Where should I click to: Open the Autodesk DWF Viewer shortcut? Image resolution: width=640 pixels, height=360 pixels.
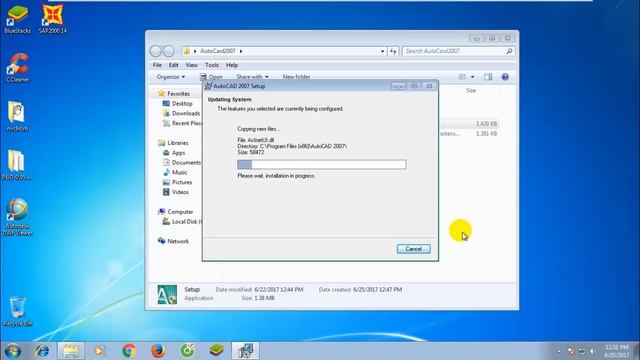[x=18, y=217]
